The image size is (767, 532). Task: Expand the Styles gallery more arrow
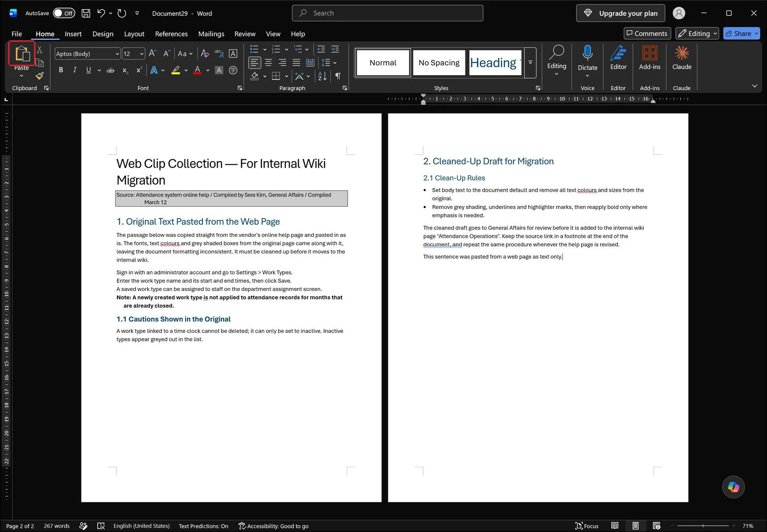click(530, 62)
